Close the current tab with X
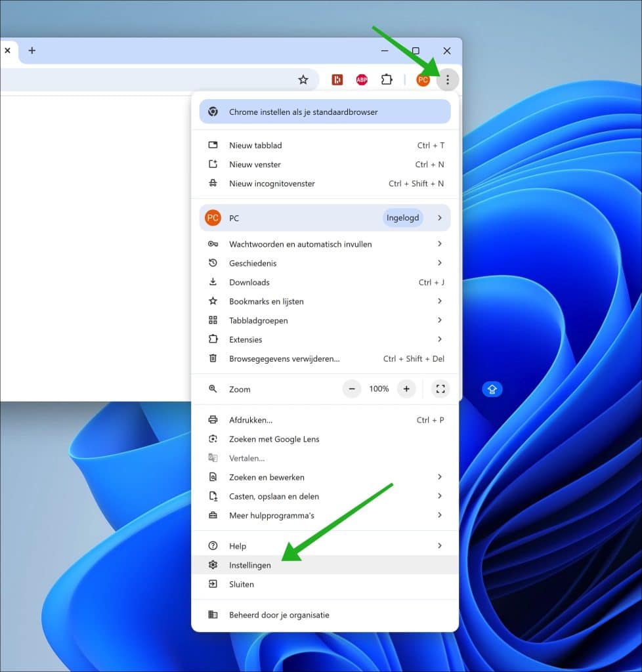 7,51
